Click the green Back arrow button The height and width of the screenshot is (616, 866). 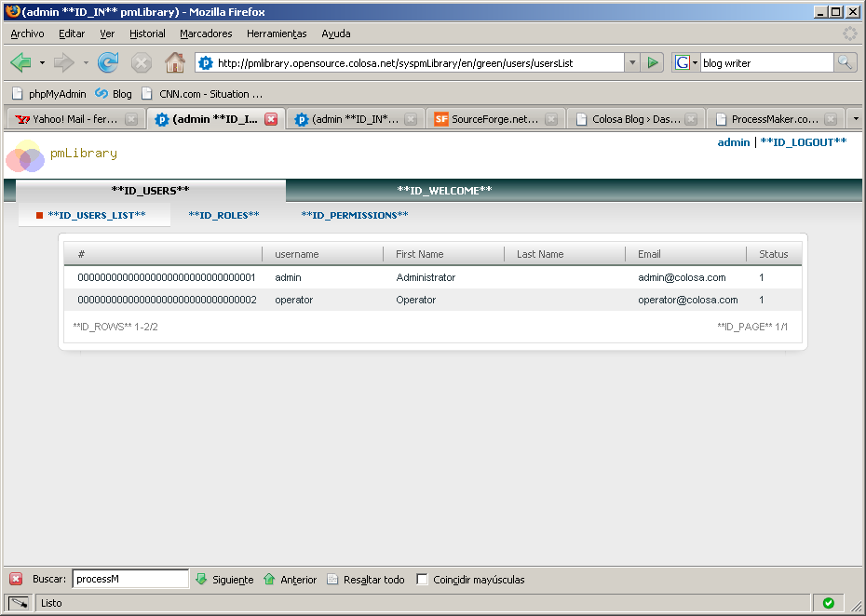pyautogui.click(x=20, y=63)
